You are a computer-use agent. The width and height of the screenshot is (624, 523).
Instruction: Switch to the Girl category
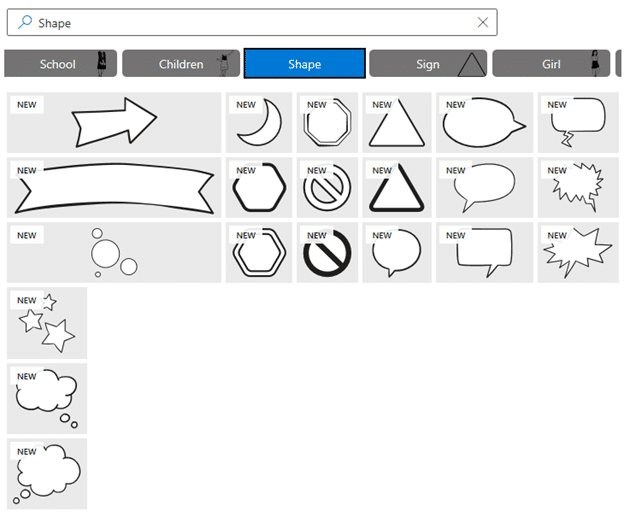[551, 64]
